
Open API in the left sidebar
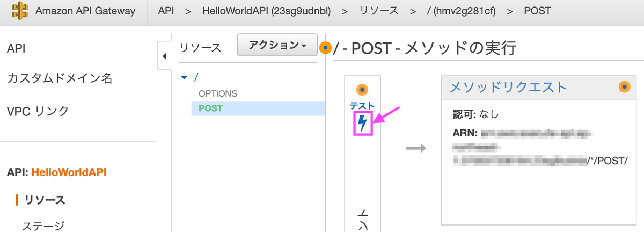[16, 49]
